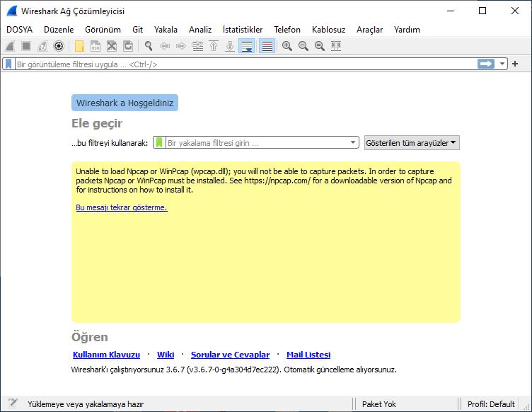Open the Araçlar menu
This screenshot has width=532, height=412.
[369, 30]
